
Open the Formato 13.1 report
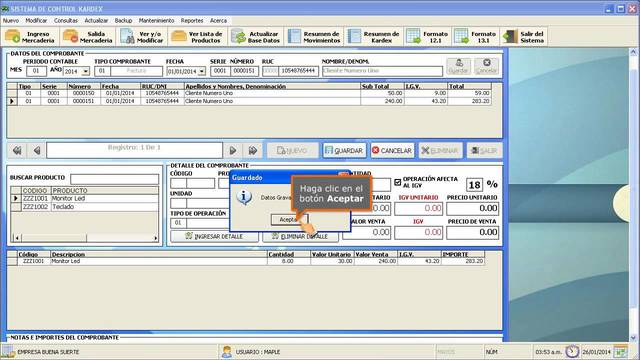476,37
